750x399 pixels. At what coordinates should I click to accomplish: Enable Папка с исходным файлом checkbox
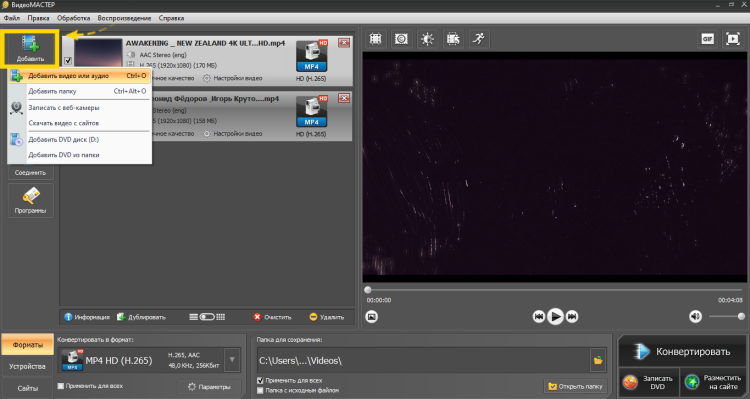click(x=260, y=390)
